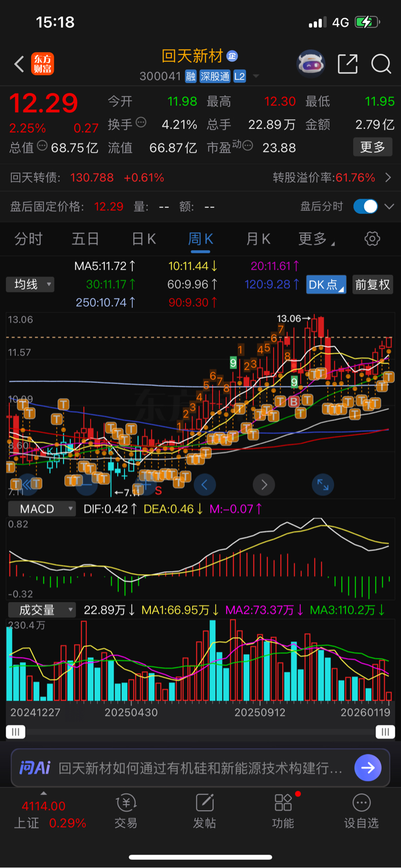The image size is (401, 868).
Task: Tap the 融 margin badge
Action: coord(191,77)
